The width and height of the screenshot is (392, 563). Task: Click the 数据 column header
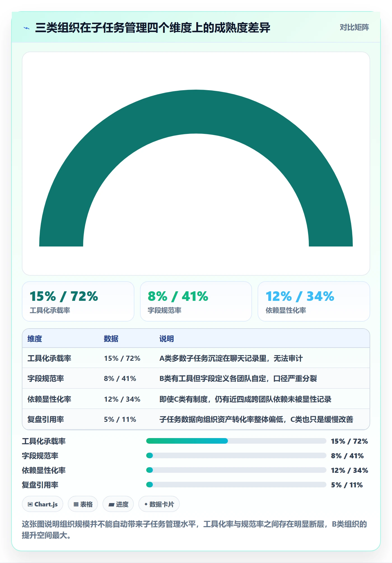pyautogui.click(x=111, y=339)
